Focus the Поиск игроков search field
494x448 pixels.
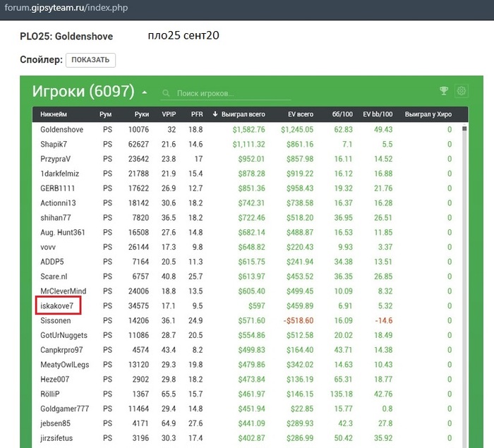(x=226, y=94)
